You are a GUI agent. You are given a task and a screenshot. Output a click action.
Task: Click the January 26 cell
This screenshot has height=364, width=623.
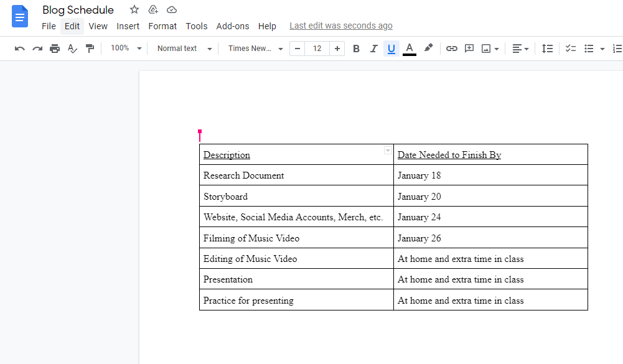[490, 238]
